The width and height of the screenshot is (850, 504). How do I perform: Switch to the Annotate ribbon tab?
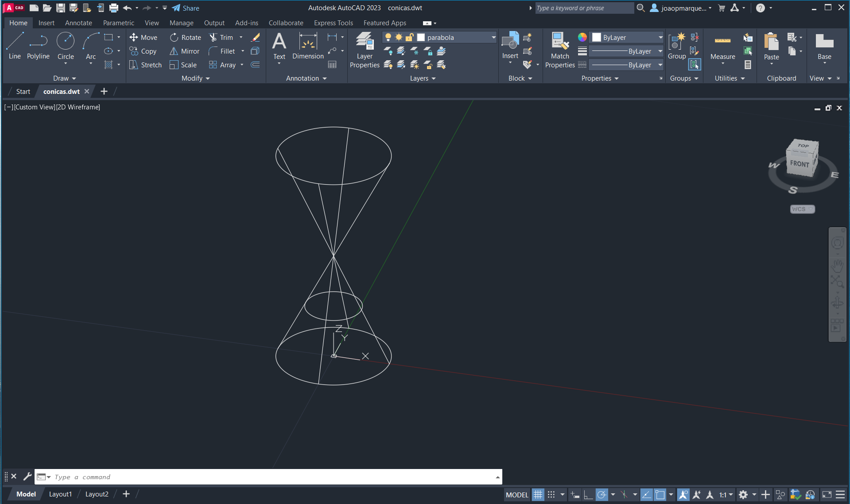tap(78, 23)
